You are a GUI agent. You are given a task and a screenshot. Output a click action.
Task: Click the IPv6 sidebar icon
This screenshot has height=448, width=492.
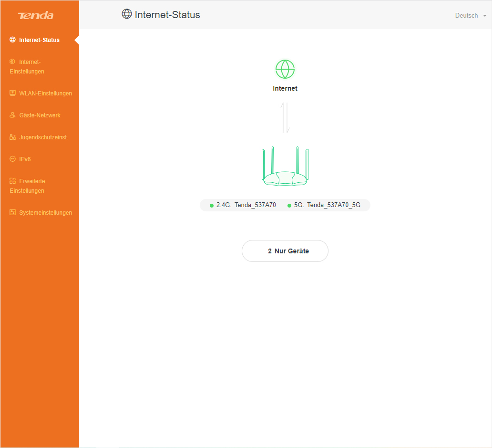click(13, 159)
